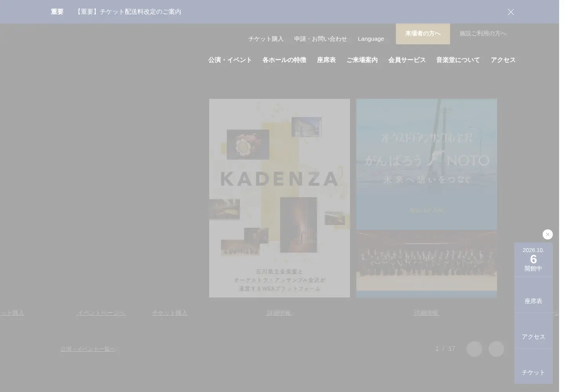Open アクセス in floating side widget
Image resolution: width=565 pixels, height=392 pixels.
click(533, 331)
